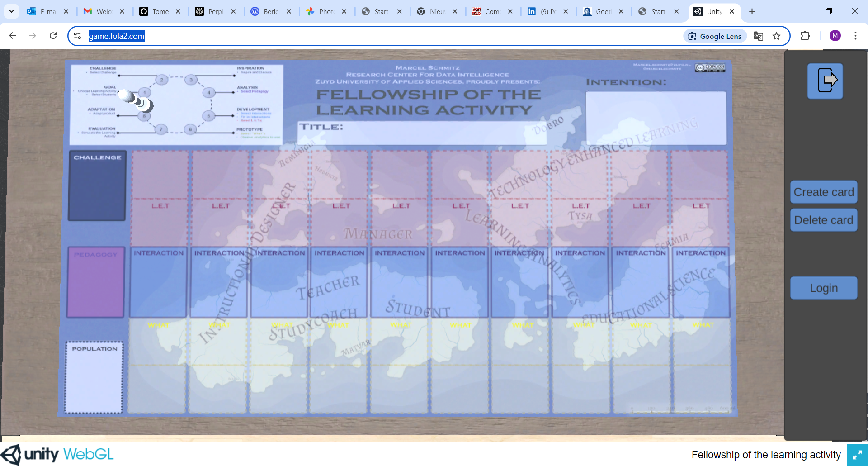The image size is (868, 466).
Task: Switch to the Perplexity tab
Action: coord(210,11)
